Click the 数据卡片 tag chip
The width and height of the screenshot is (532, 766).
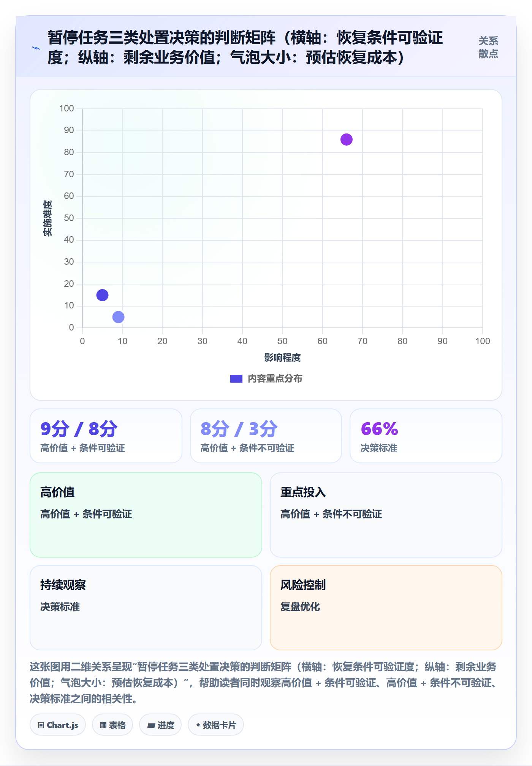(x=216, y=725)
